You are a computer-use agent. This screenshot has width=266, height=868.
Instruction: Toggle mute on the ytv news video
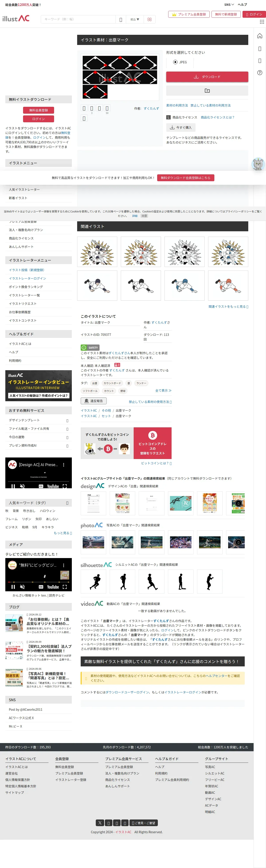(x=22, y=587)
